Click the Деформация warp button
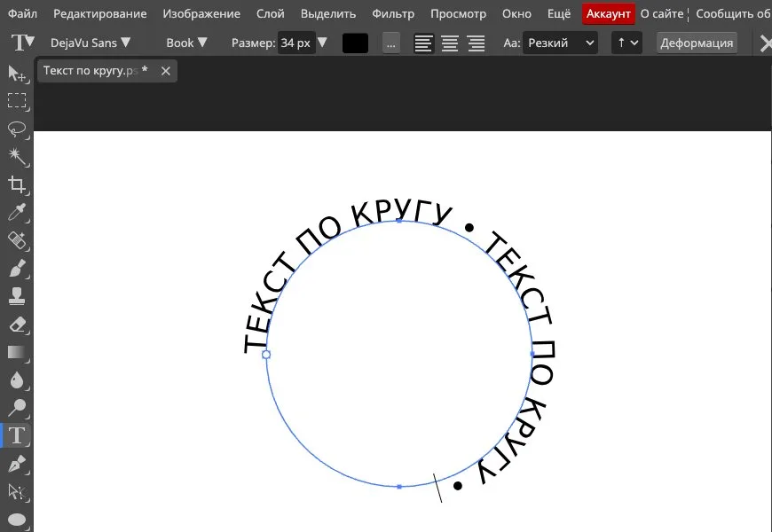Screen dimensions: 772x532 pyautogui.click(x=697, y=43)
